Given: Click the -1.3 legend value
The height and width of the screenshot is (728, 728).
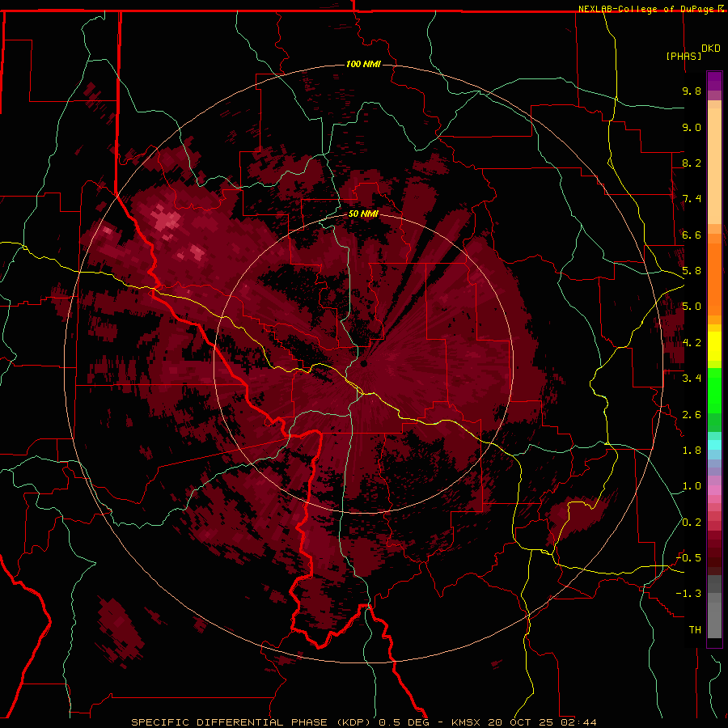Looking at the screenshot, I should click(688, 595).
